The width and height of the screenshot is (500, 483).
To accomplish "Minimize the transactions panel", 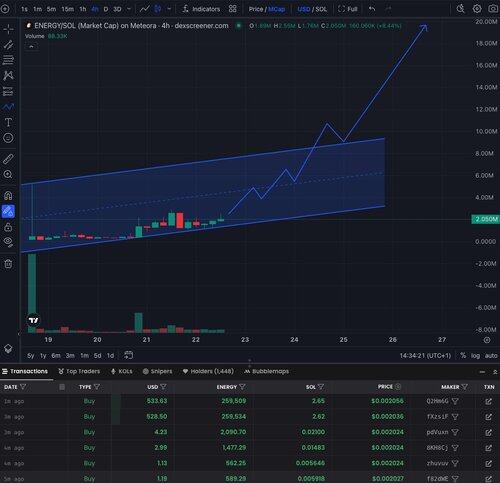I will (482, 372).
